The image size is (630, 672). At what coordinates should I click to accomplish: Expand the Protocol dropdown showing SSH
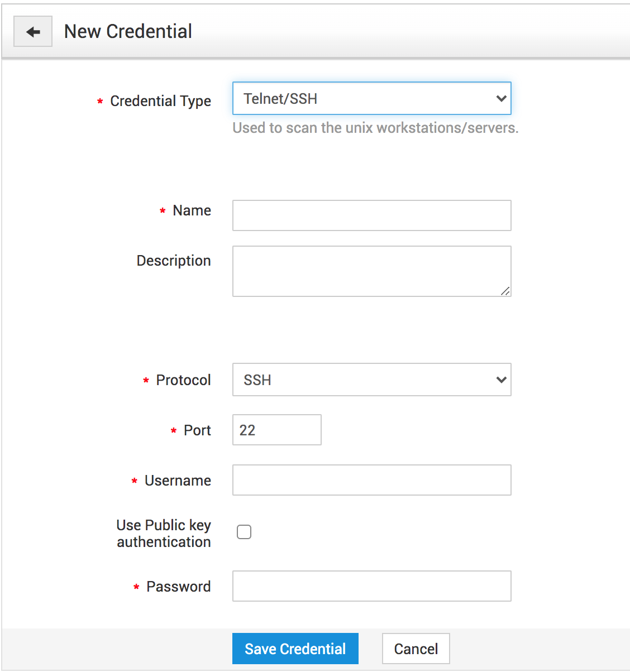371,380
